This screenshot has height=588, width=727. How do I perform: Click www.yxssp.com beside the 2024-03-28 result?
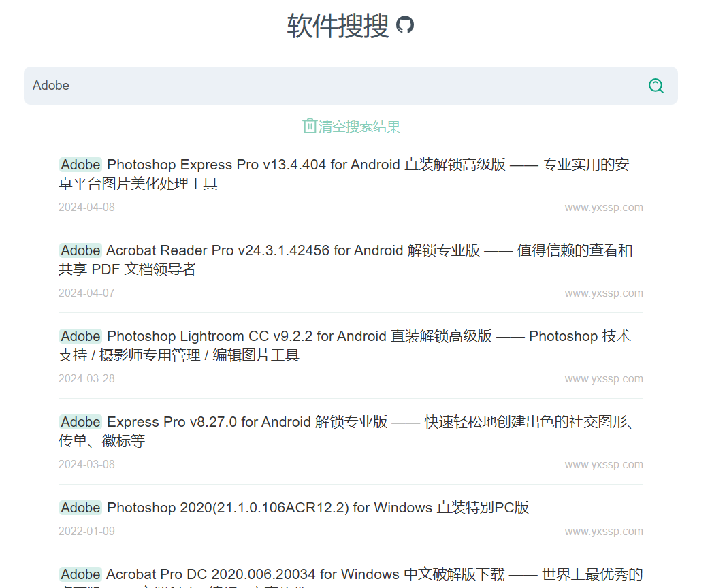point(604,379)
